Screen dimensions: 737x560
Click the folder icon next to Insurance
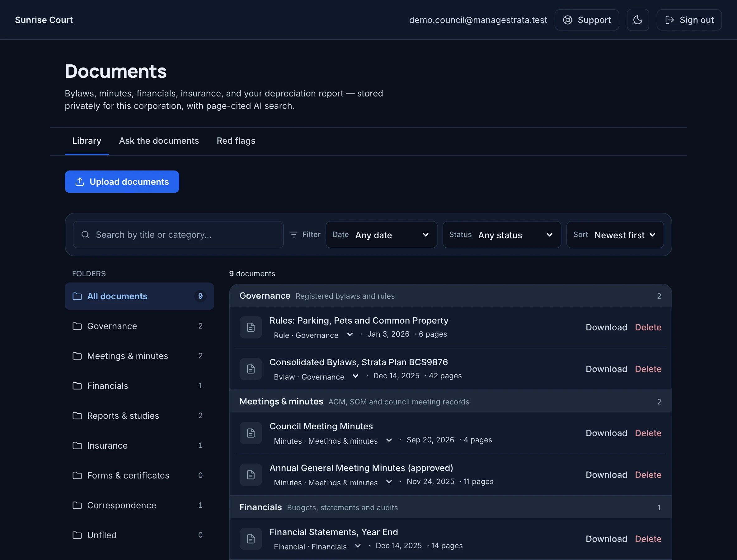77,445
